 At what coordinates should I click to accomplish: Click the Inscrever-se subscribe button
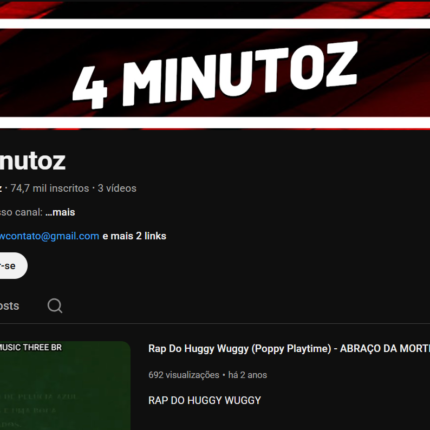click(13, 266)
